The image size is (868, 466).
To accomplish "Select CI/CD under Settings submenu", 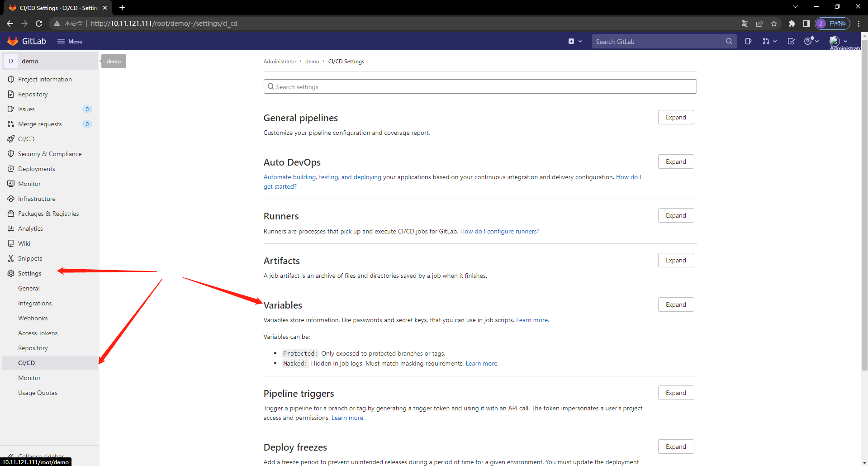I will pyautogui.click(x=50, y=363).
